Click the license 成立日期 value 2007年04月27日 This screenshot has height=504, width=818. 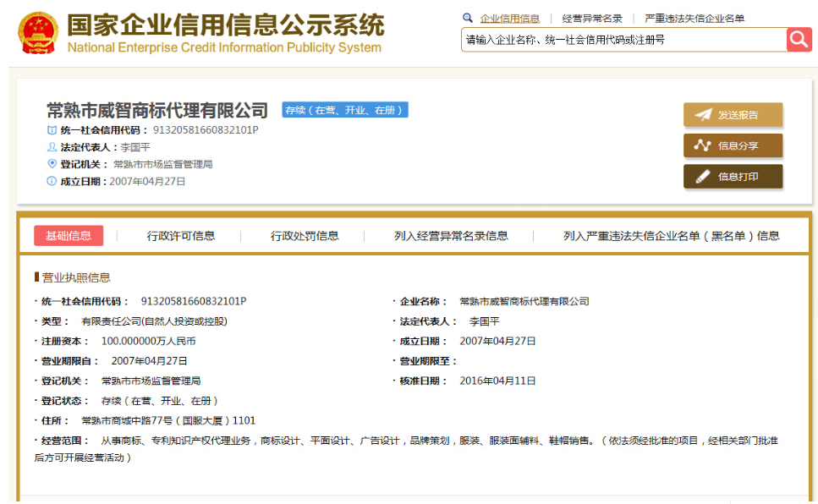click(x=497, y=342)
